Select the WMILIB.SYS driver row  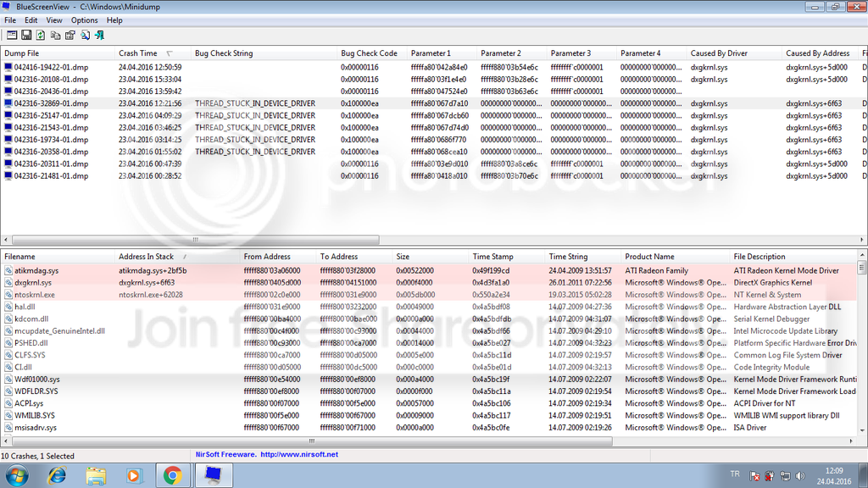pyautogui.click(x=429, y=415)
